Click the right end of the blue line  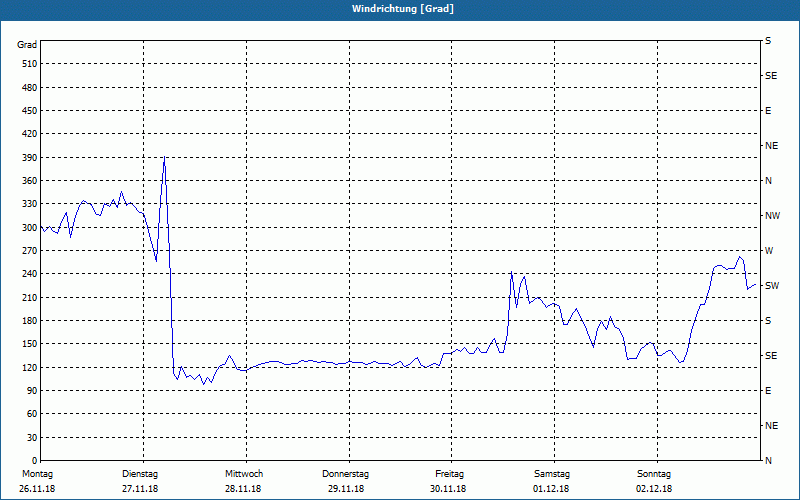(756, 285)
